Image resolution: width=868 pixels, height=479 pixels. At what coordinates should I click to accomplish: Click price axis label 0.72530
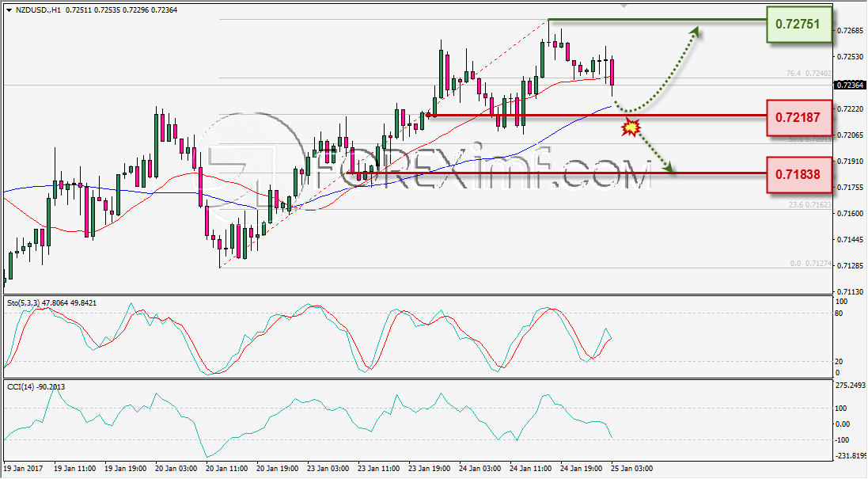tap(851, 56)
